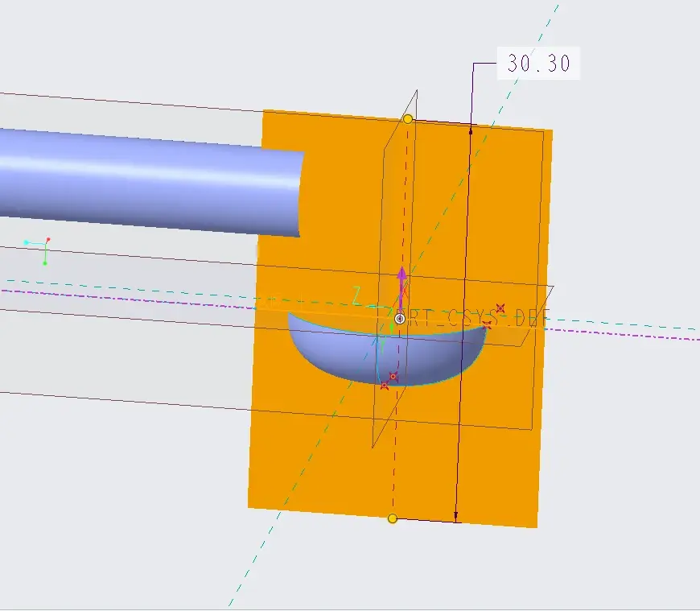700x611 pixels.
Task: Click the 30.30 dimension value box
Action: coord(538,63)
